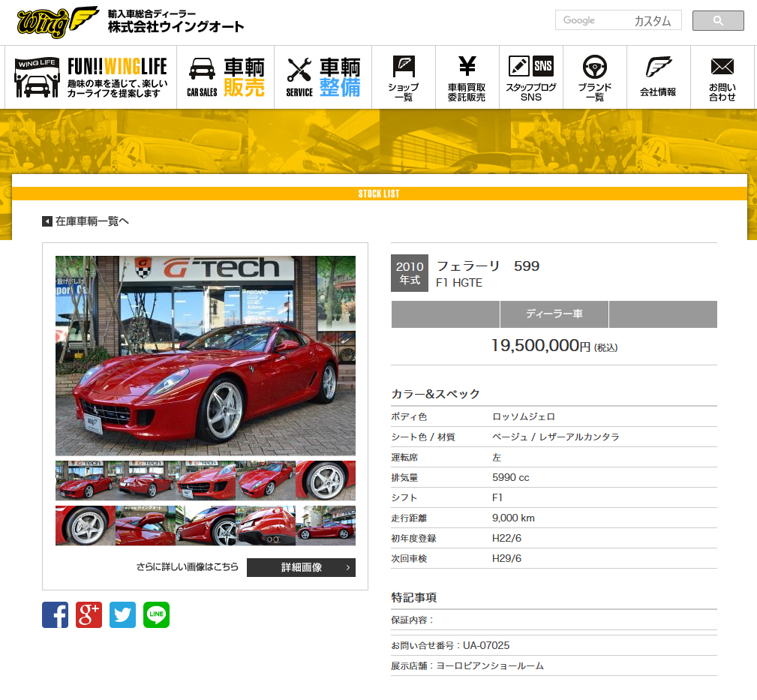This screenshot has height=700, width=757.
Task: Select wheel close-up thumbnail in top row
Action: pyautogui.click(x=326, y=480)
